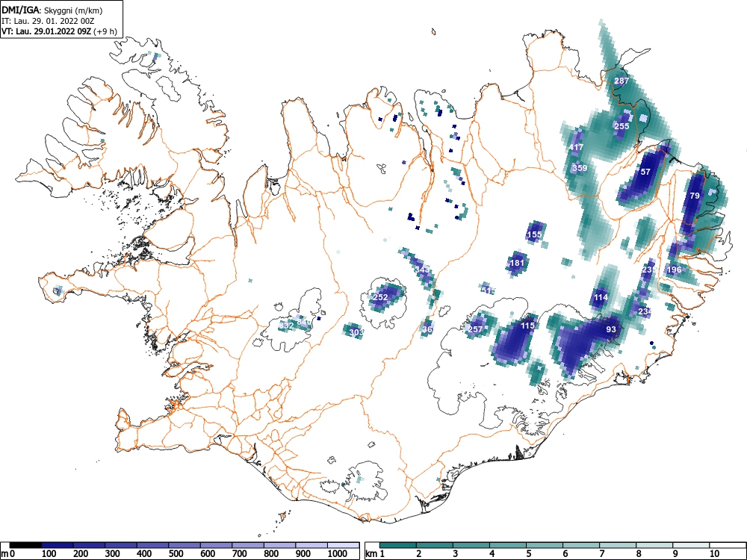Select the 287 visibility value on map

click(x=622, y=81)
